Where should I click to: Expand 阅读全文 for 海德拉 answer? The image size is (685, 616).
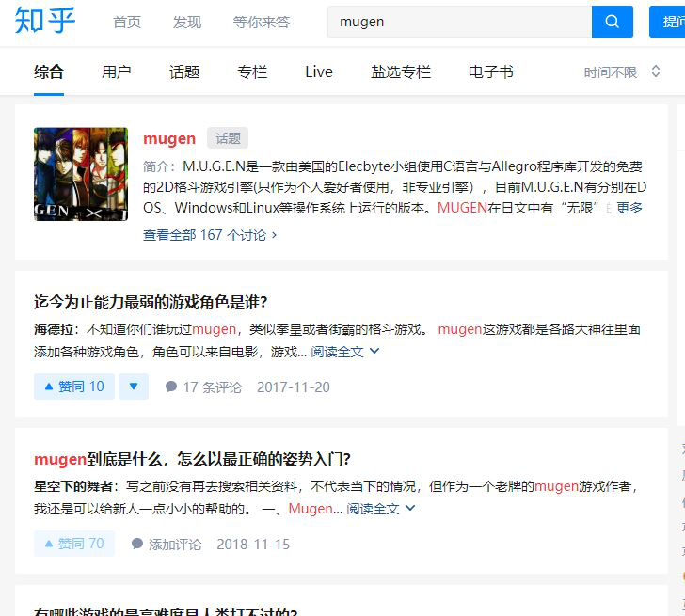(344, 352)
